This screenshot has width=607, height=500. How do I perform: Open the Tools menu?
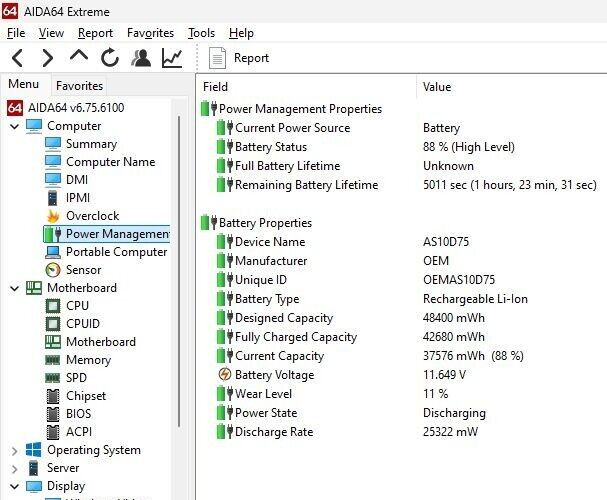(201, 33)
